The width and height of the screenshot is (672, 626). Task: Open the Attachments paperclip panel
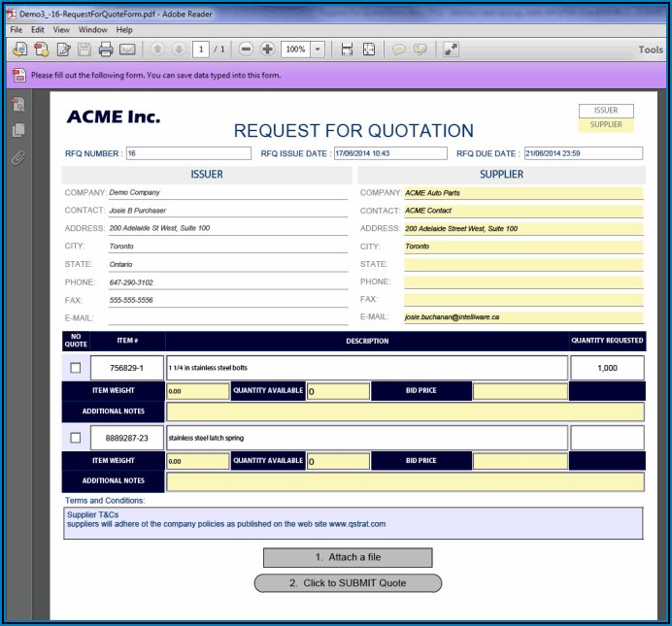[17, 157]
